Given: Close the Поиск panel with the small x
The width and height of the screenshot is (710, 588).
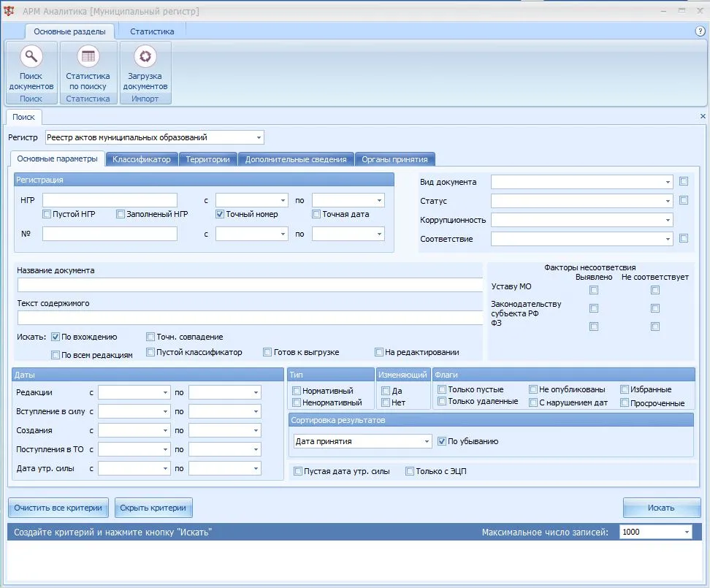Looking at the screenshot, I should [703, 116].
